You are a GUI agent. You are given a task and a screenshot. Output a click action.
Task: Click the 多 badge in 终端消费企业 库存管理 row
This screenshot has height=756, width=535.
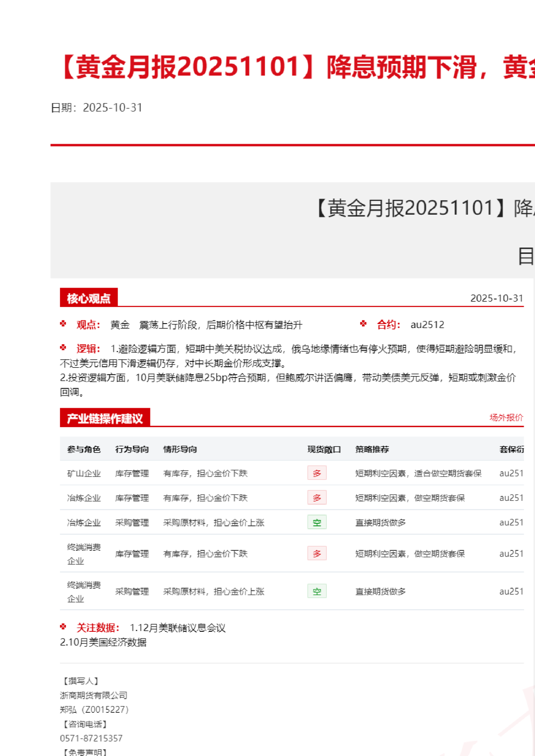[317, 553]
